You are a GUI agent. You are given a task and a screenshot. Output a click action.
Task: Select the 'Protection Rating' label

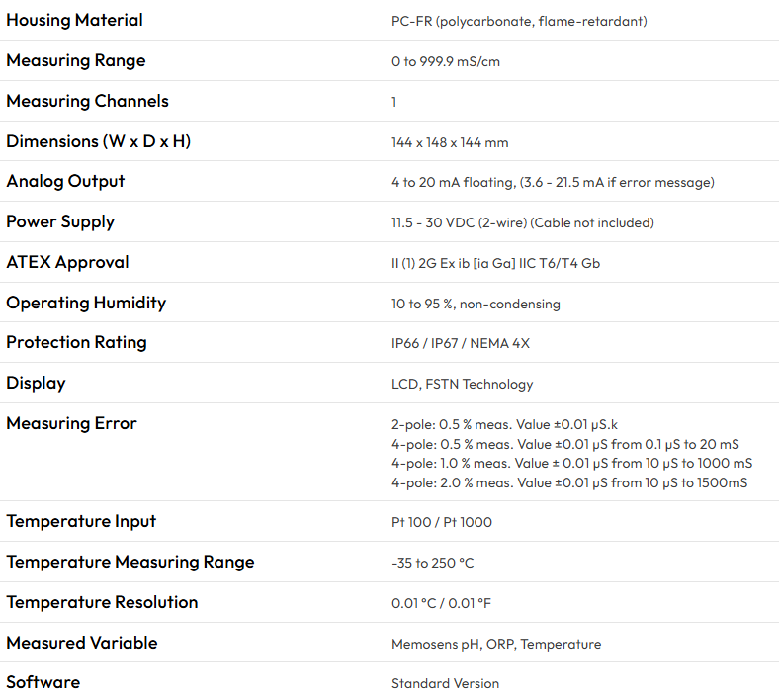click(x=76, y=343)
